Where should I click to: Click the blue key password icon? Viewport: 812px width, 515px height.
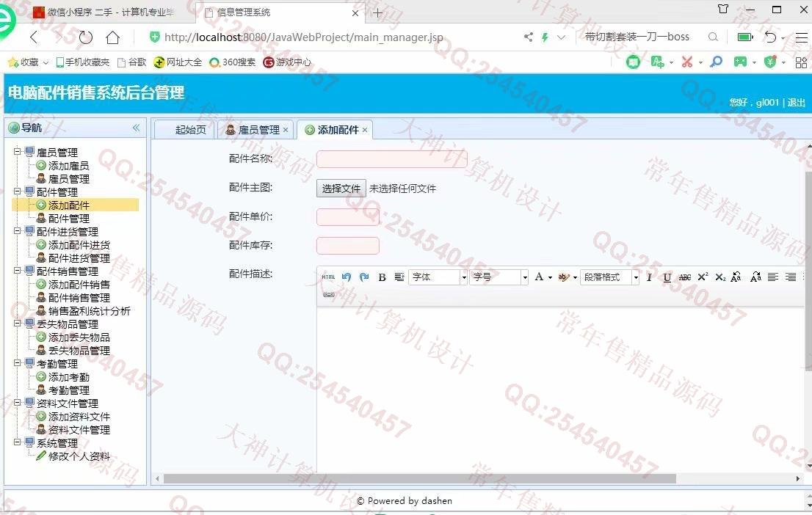(x=717, y=62)
